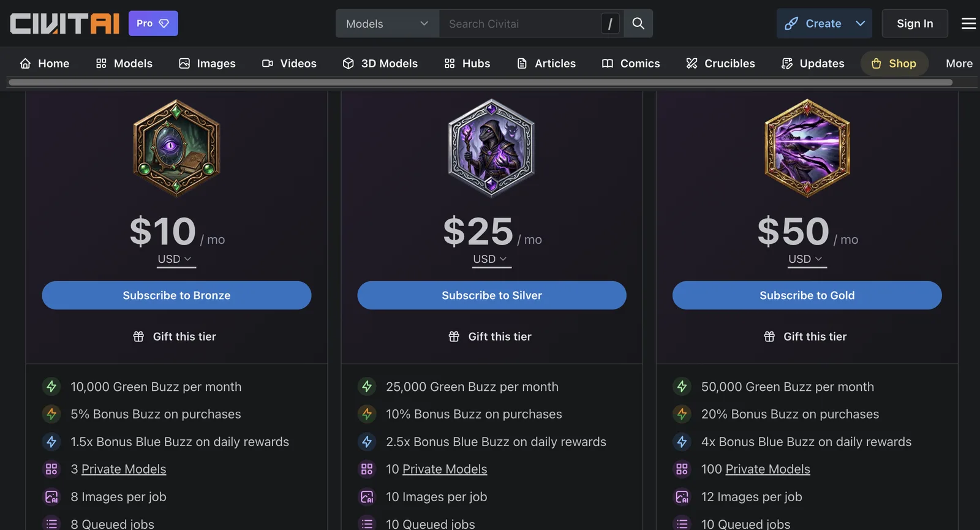Viewport: 980px width, 530px height.
Task: Open the Comics tab
Action: (x=631, y=63)
